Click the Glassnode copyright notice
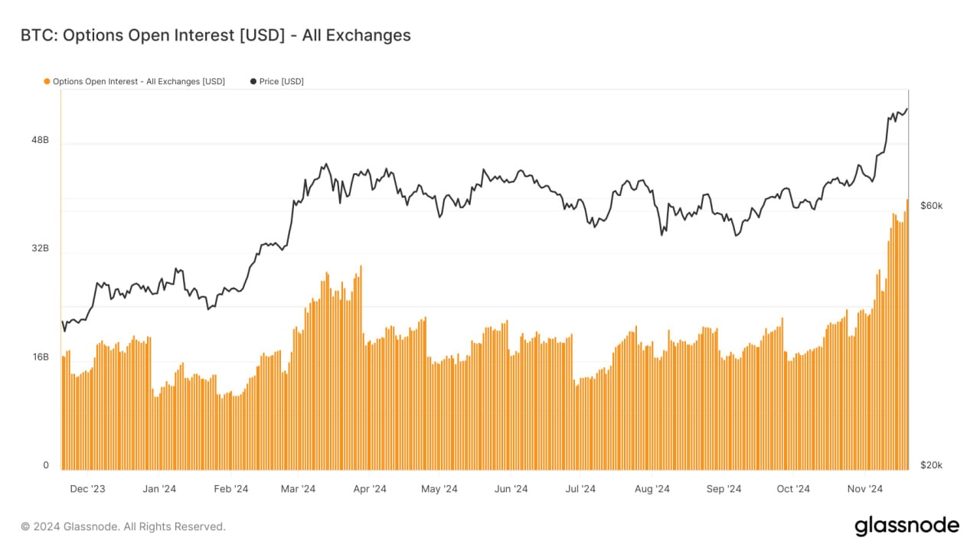Viewport: 980px width, 551px height. [123, 527]
